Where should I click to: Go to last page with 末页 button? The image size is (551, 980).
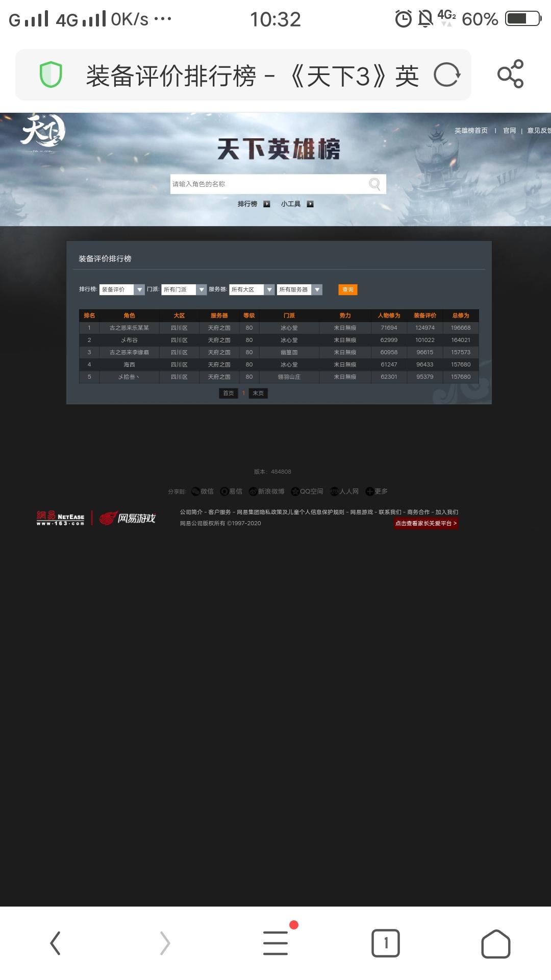click(x=258, y=393)
